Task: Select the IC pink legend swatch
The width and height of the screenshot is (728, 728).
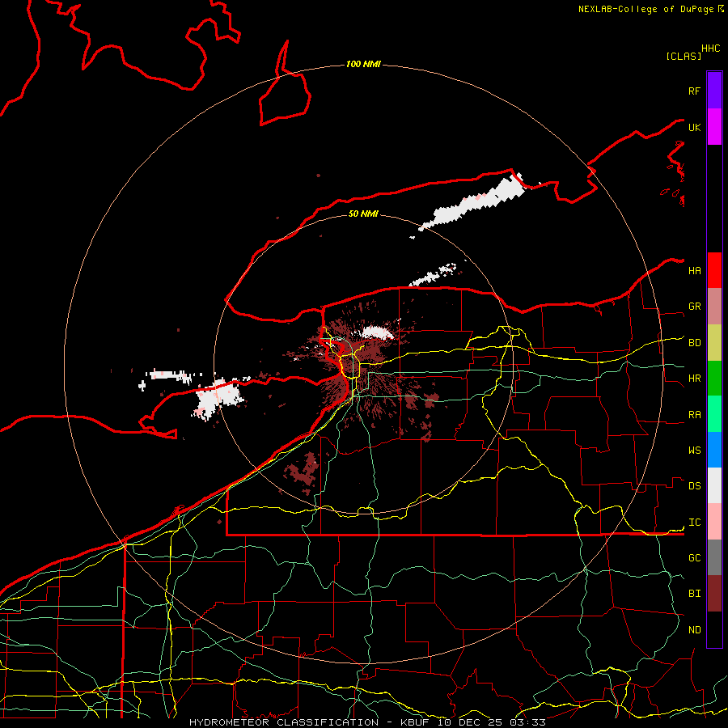Action: click(x=714, y=522)
